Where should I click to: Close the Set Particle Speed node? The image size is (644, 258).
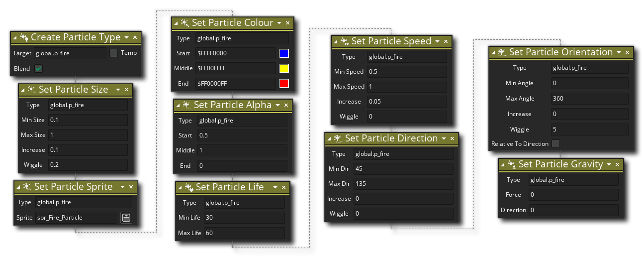(446, 41)
